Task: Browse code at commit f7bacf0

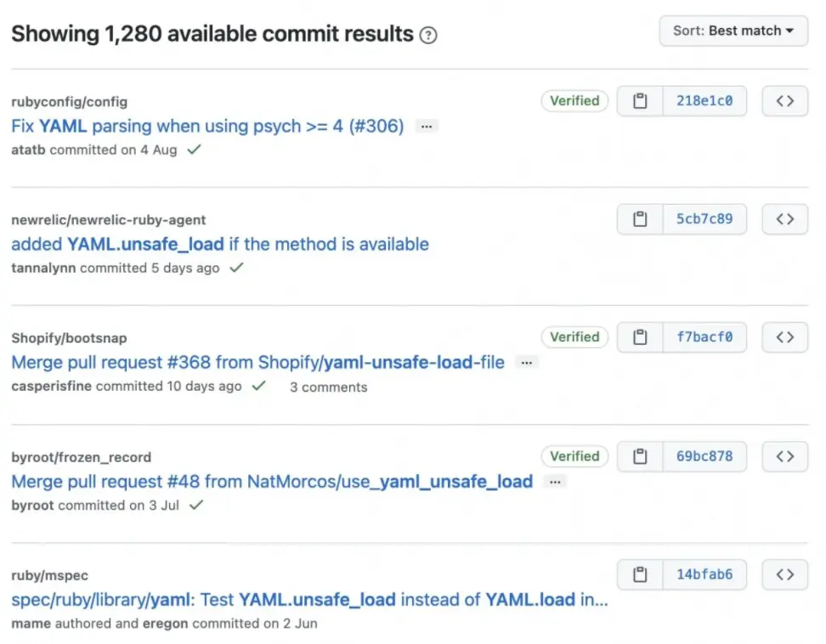Action: click(x=784, y=336)
